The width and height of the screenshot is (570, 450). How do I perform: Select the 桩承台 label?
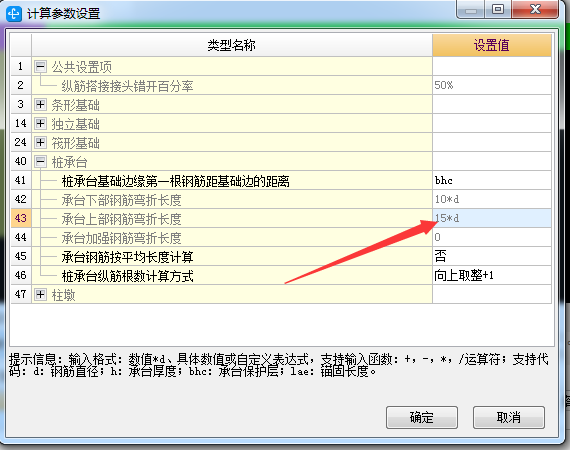[x=69, y=162]
